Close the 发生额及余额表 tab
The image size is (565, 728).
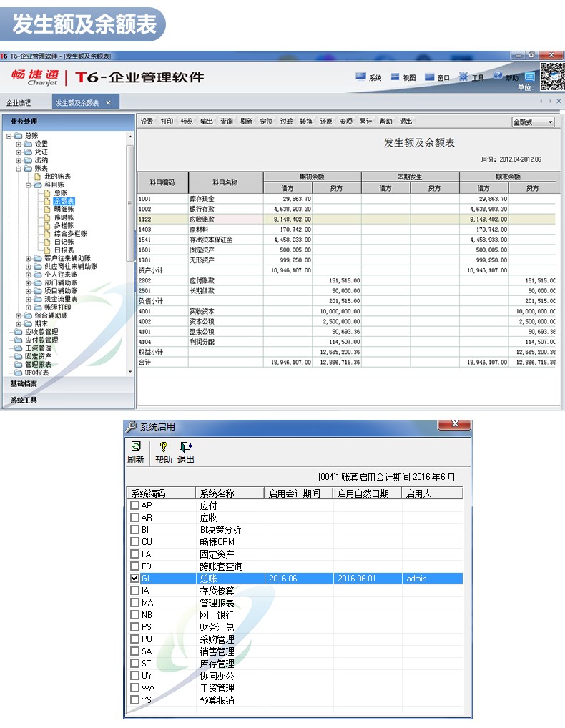(108, 102)
